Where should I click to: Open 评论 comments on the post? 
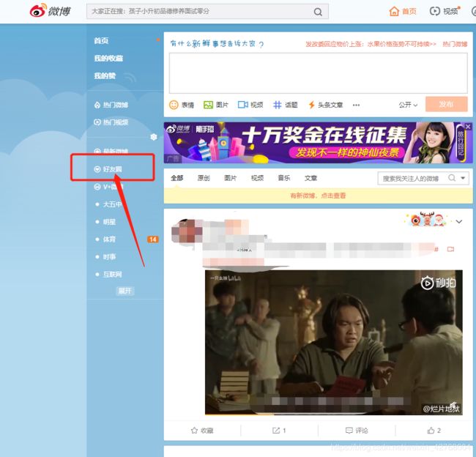(357, 431)
